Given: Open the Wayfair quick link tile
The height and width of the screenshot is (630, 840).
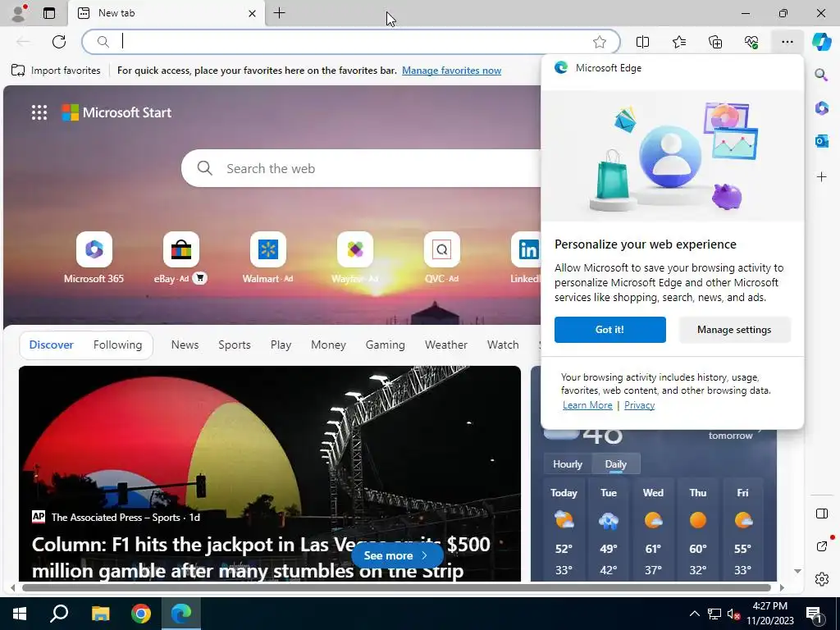Looking at the screenshot, I should (354, 249).
